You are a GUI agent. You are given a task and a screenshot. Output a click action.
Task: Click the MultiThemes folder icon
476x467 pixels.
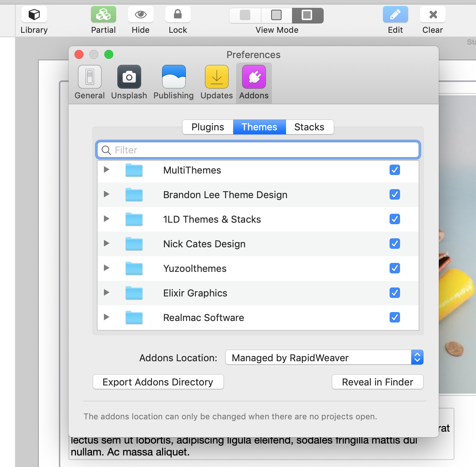[134, 170]
